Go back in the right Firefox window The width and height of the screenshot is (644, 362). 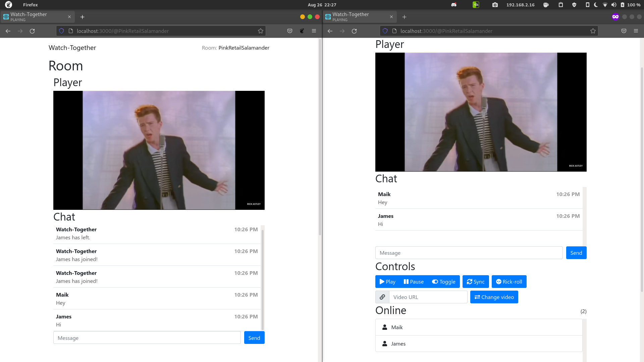pos(330,31)
